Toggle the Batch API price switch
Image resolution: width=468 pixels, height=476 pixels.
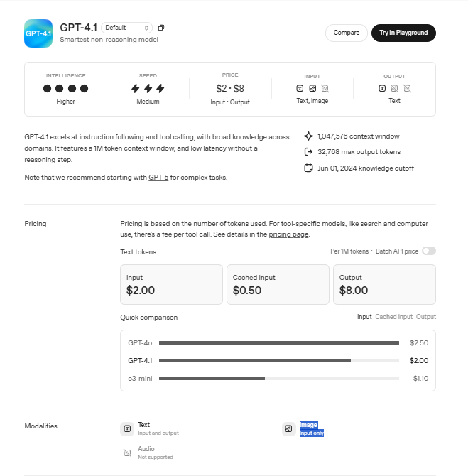tap(429, 251)
